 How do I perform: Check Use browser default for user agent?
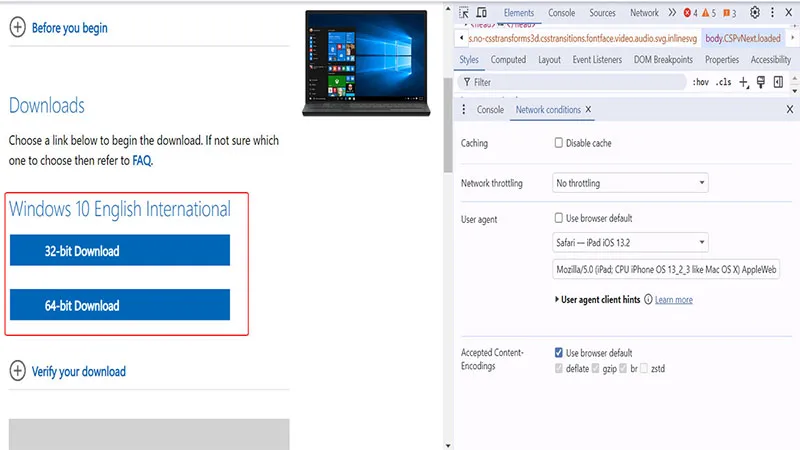point(559,218)
